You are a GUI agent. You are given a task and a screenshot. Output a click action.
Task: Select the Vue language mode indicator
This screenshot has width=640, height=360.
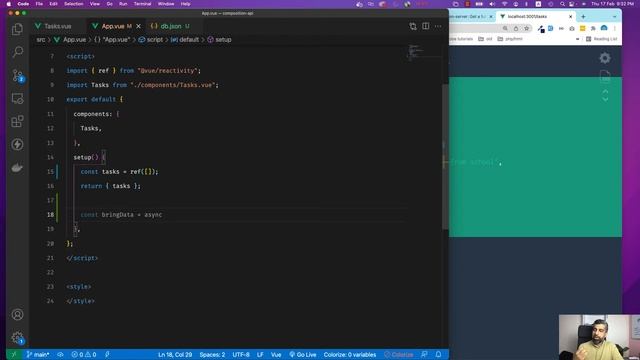276,354
